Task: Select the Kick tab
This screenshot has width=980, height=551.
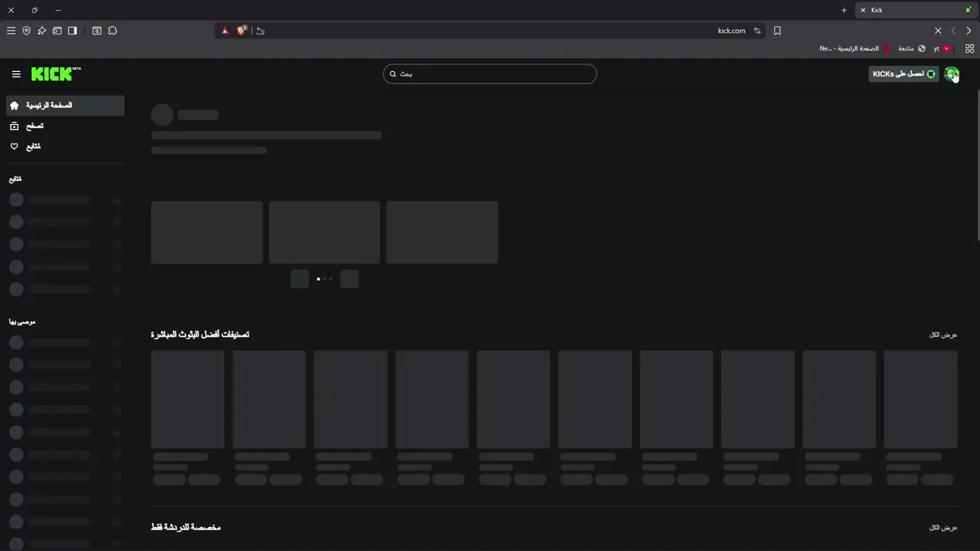Action: 916,10
